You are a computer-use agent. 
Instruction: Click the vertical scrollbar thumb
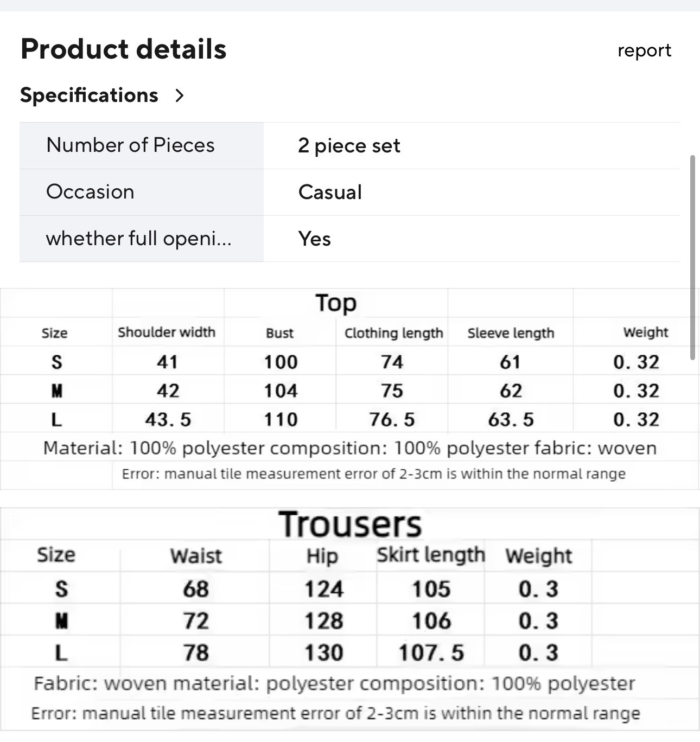pos(692,258)
